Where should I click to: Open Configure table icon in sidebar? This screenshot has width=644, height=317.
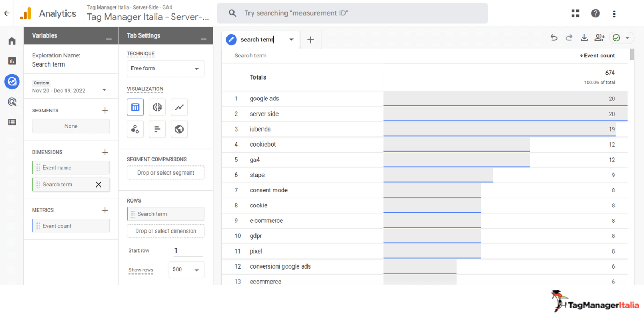pos(12,122)
